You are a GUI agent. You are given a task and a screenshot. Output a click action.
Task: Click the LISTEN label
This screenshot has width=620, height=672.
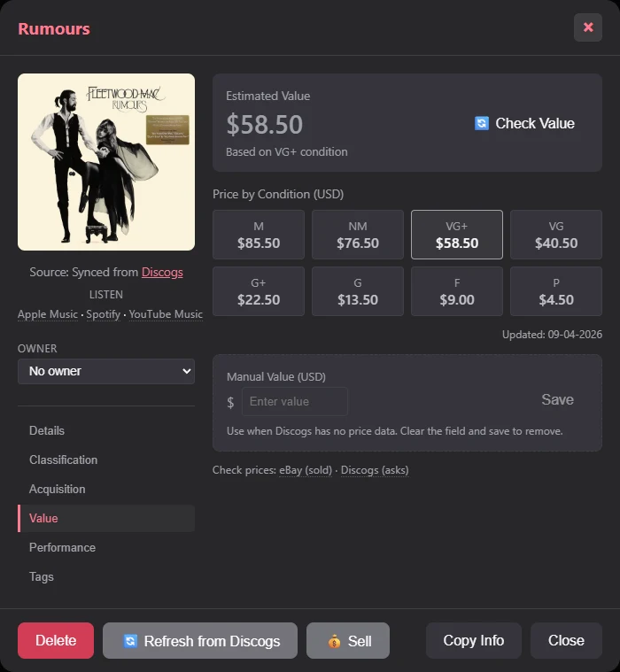point(106,295)
